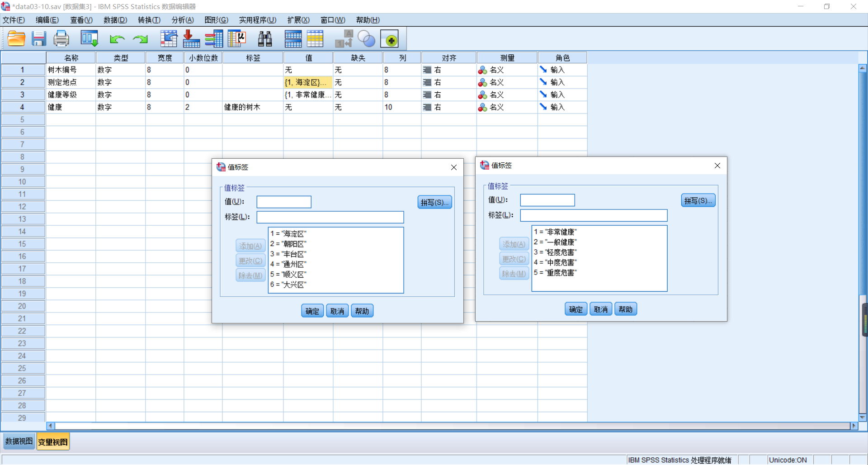Screen dimensions: 868x465
Task: Undo last action arrow
Action: [x=117, y=39]
